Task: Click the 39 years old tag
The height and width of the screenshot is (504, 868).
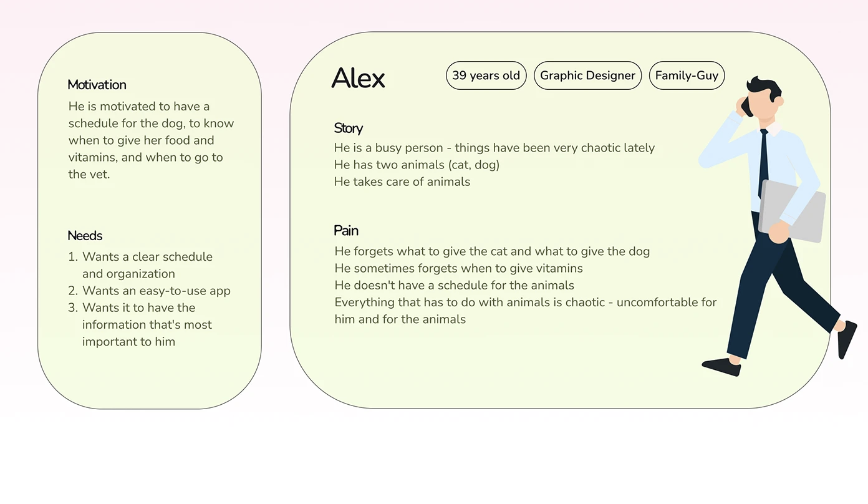Action: tap(486, 75)
